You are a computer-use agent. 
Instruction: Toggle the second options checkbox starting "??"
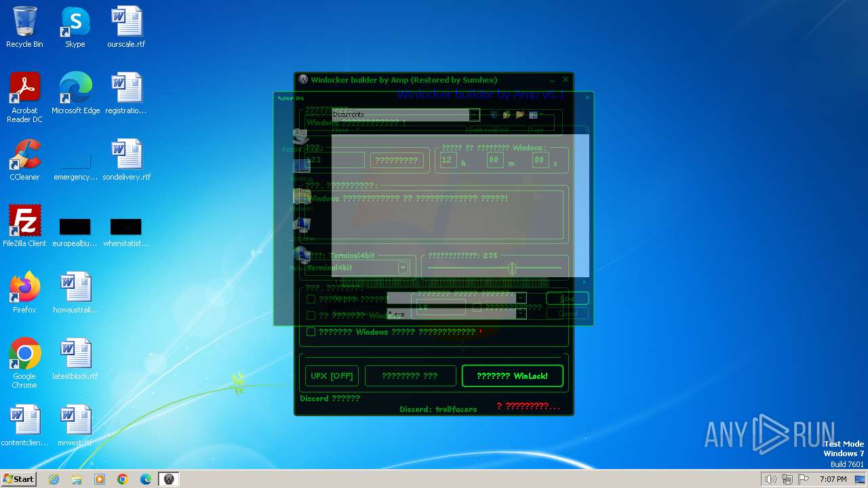coord(311,315)
